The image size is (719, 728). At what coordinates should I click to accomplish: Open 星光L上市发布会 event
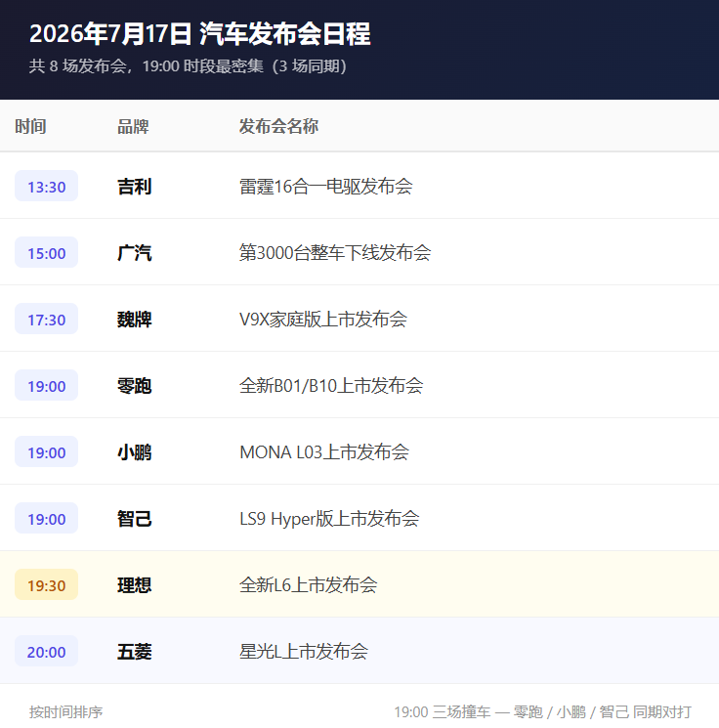click(304, 652)
